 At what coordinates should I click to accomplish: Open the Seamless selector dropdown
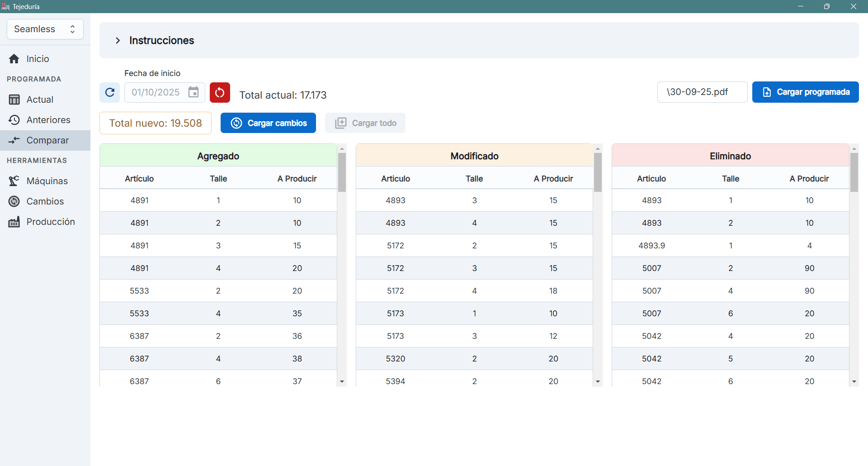point(45,29)
